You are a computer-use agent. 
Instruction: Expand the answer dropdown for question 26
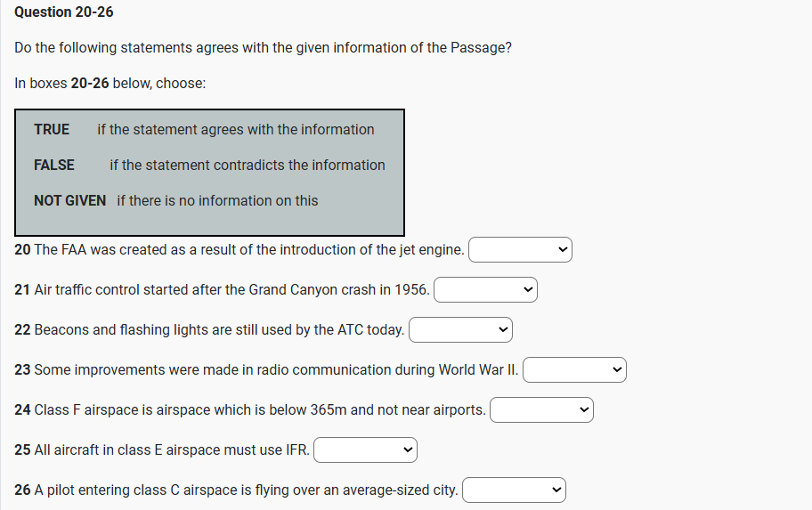pos(514,490)
